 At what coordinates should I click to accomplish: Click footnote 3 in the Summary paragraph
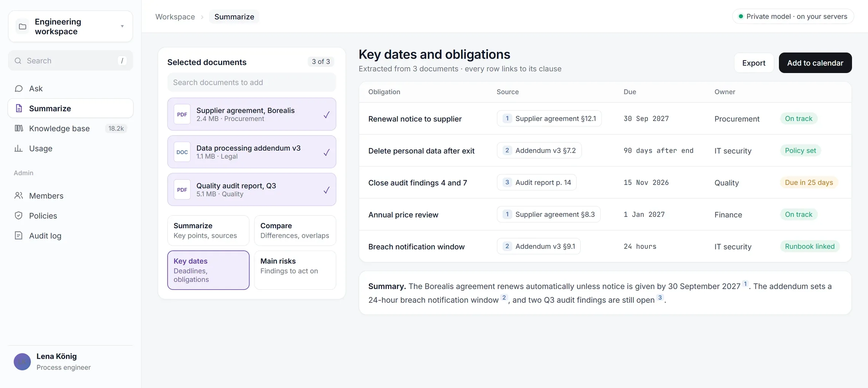point(660,297)
